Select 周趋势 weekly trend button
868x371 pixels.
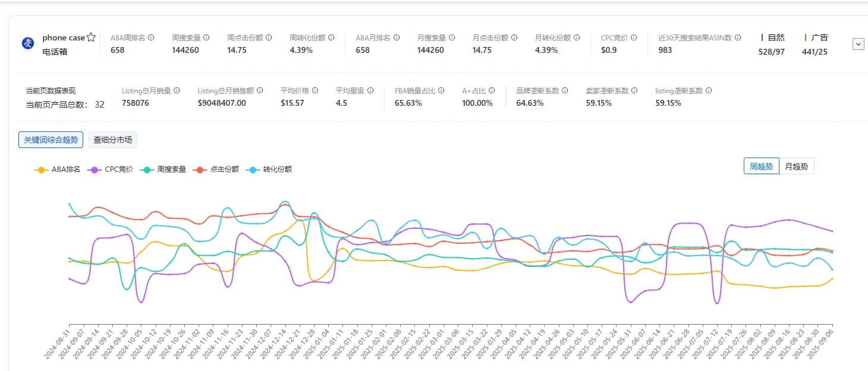761,166
